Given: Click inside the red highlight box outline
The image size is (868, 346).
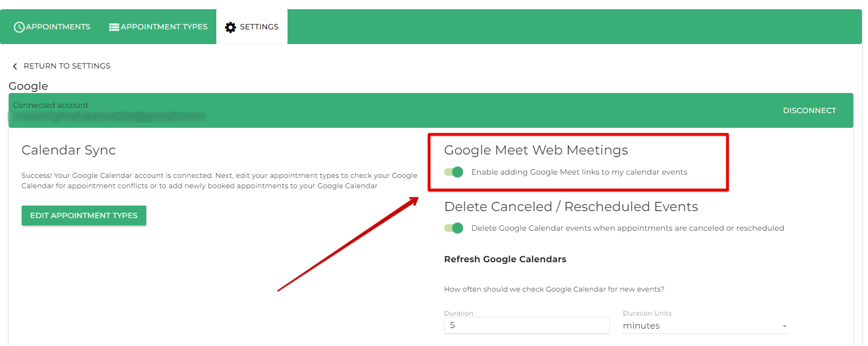Looking at the screenshot, I should [579, 162].
